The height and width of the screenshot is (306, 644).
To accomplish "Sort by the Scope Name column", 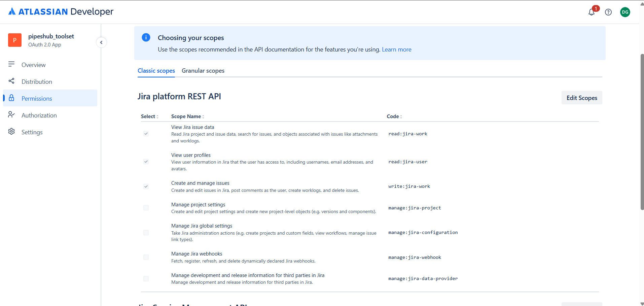I will (187, 116).
